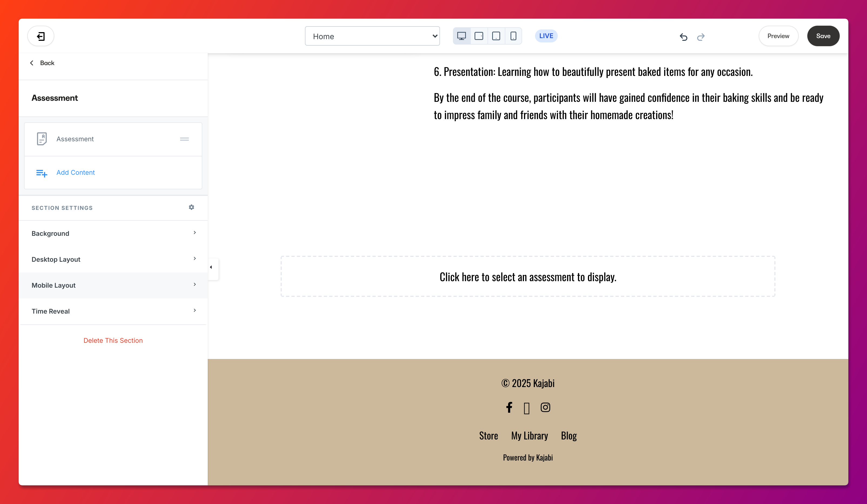Redo the last change
This screenshot has height=504, width=867.
[x=701, y=36]
